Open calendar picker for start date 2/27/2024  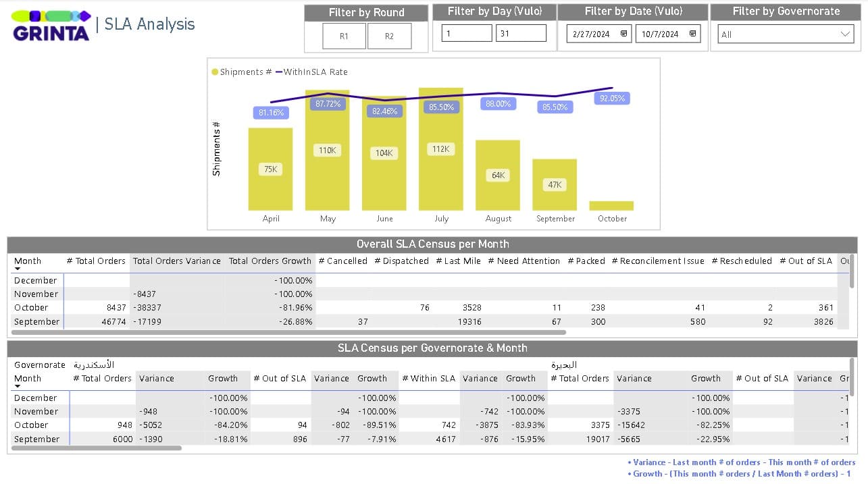[623, 34]
